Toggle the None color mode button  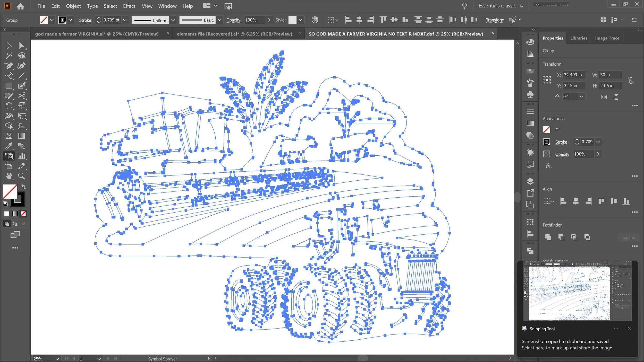[x=23, y=214]
